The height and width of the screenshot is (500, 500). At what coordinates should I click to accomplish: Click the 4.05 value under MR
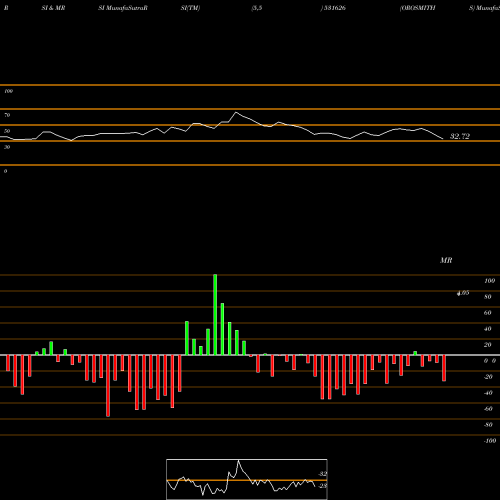coord(463,293)
